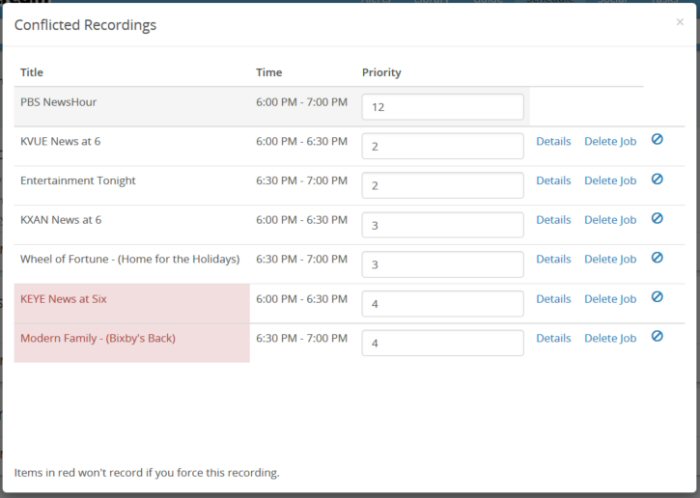Focus the Wheel of Fortune priority field
This screenshot has width=700, height=498.
coord(442,264)
